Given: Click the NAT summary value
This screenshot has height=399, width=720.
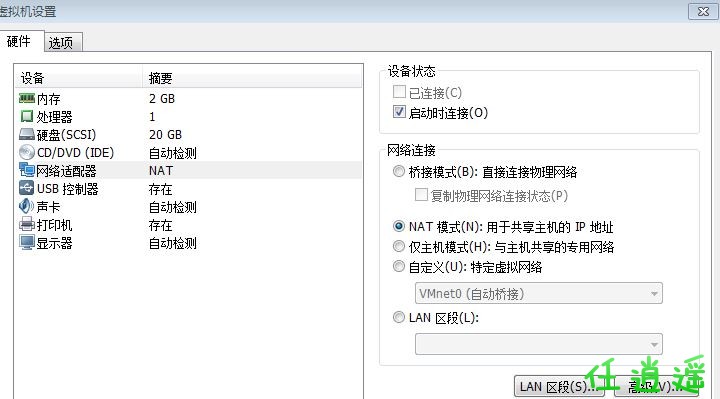Looking at the screenshot, I should (161, 170).
